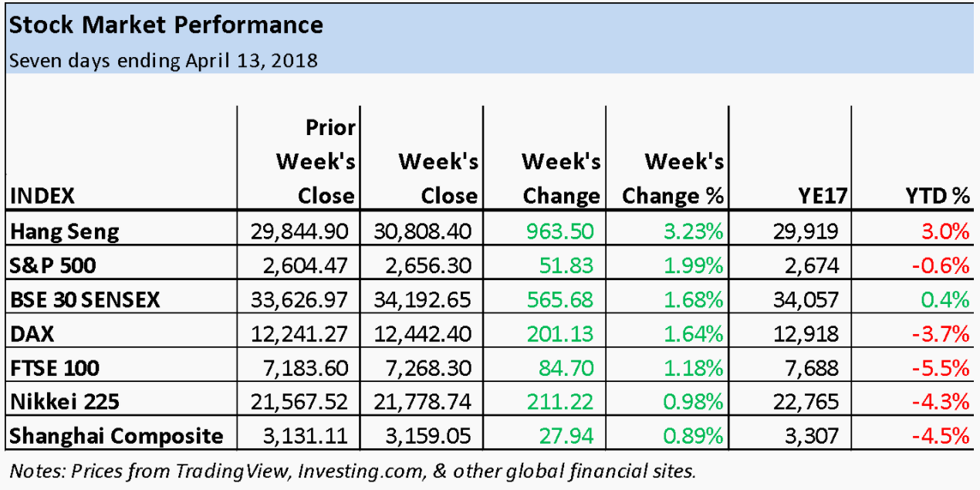Image resolution: width=980 pixels, height=490 pixels.
Task: Click the INDEX column header
Action: click(x=42, y=196)
